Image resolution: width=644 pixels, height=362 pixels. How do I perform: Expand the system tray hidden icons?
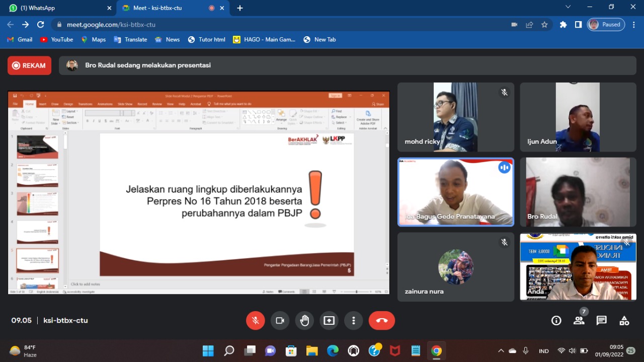[x=501, y=351]
